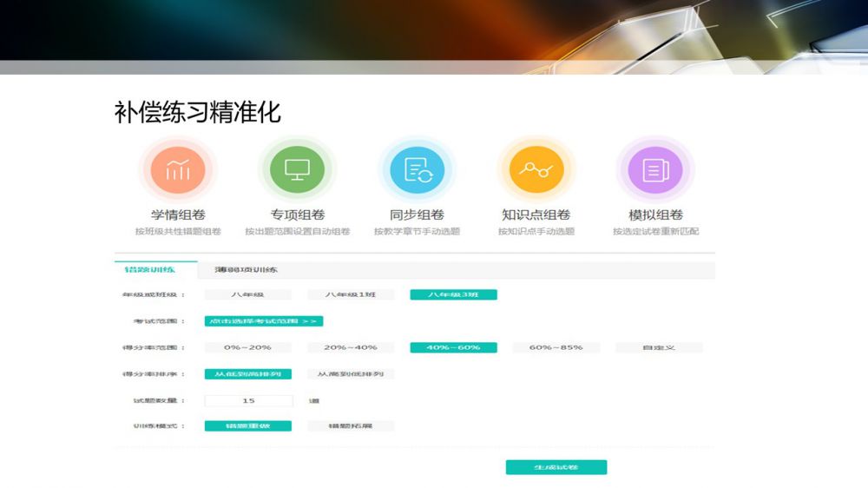The image size is (868, 488).
Task: Click the question count field showing 15
Action: [x=248, y=401]
